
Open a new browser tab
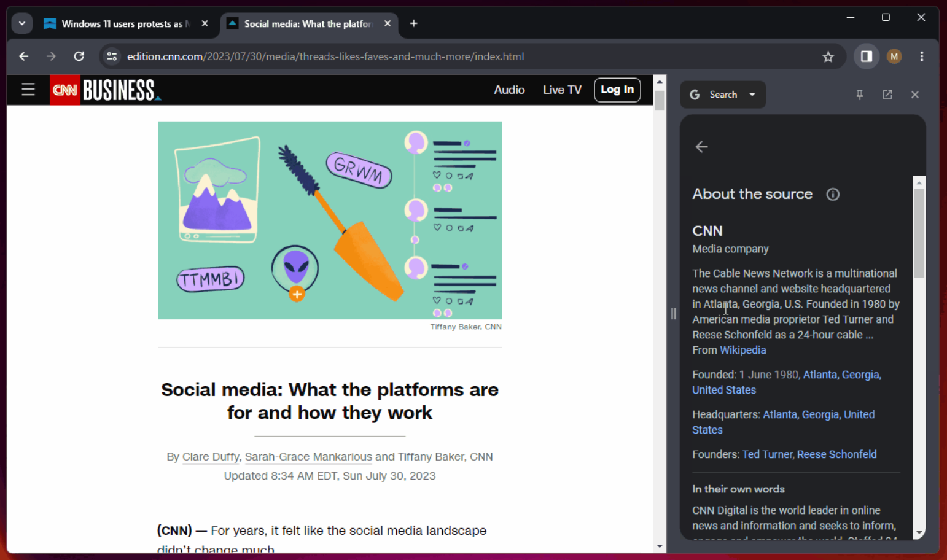pyautogui.click(x=414, y=24)
